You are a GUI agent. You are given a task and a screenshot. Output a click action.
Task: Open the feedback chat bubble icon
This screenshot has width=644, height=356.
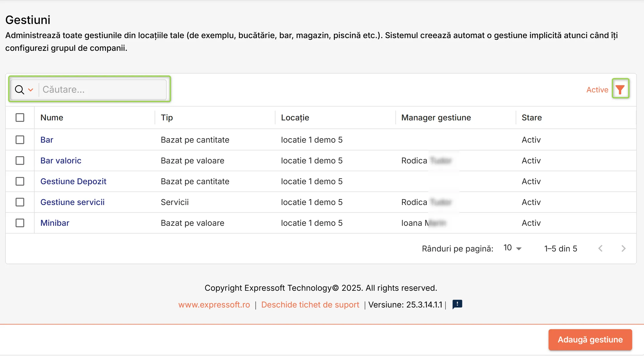[457, 304]
